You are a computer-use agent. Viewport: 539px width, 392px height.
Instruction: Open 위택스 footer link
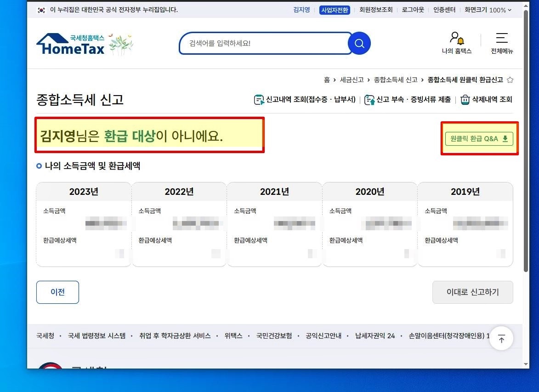pos(233,335)
